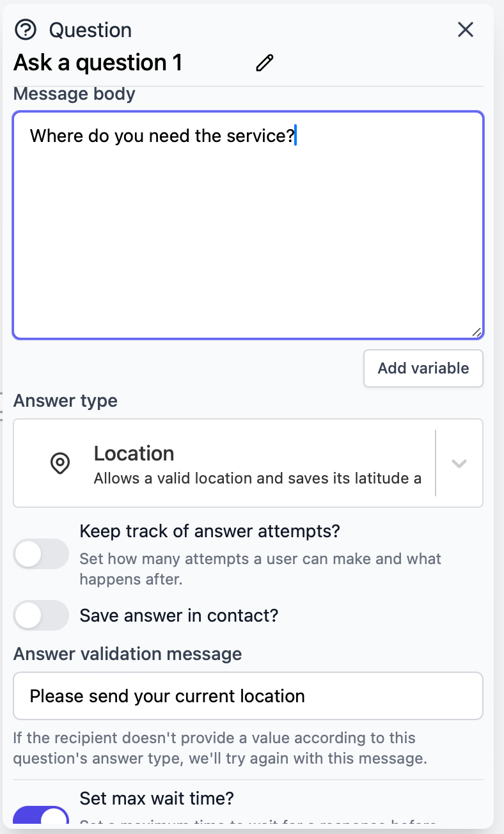This screenshot has width=504, height=834.
Task: Click the pencil icon to rename the question
Action: click(x=264, y=62)
